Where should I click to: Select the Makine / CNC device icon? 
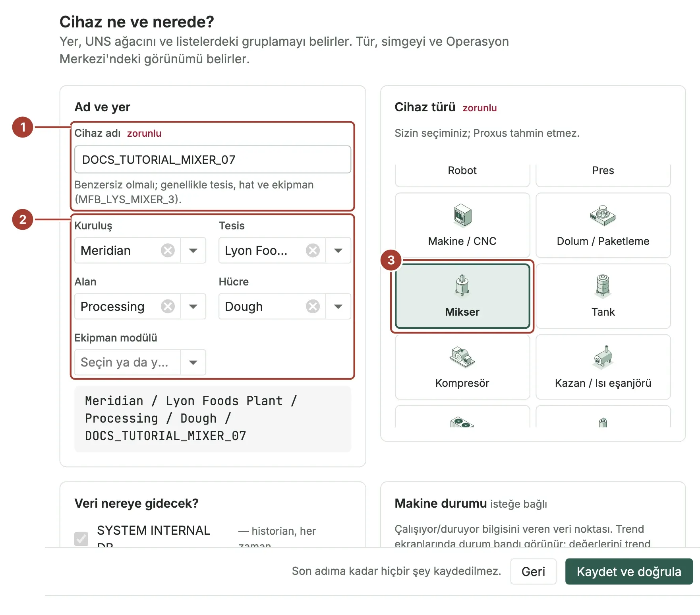point(462,215)
